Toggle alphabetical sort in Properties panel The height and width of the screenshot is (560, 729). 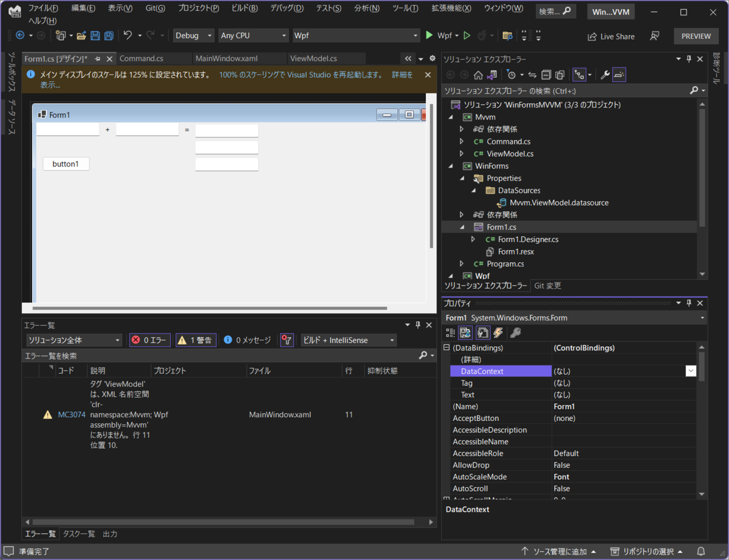pos(466,333)
